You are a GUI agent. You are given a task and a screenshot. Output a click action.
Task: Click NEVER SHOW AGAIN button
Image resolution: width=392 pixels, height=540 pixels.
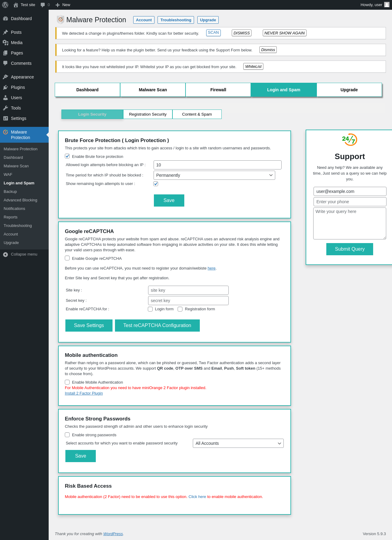(284, 33)
